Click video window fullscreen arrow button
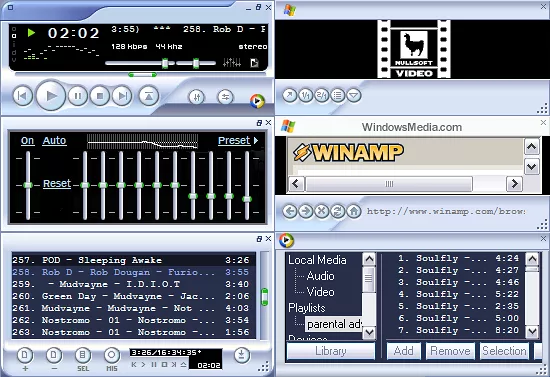The width and height of the screenshot is (550, 377). (290, 95)
